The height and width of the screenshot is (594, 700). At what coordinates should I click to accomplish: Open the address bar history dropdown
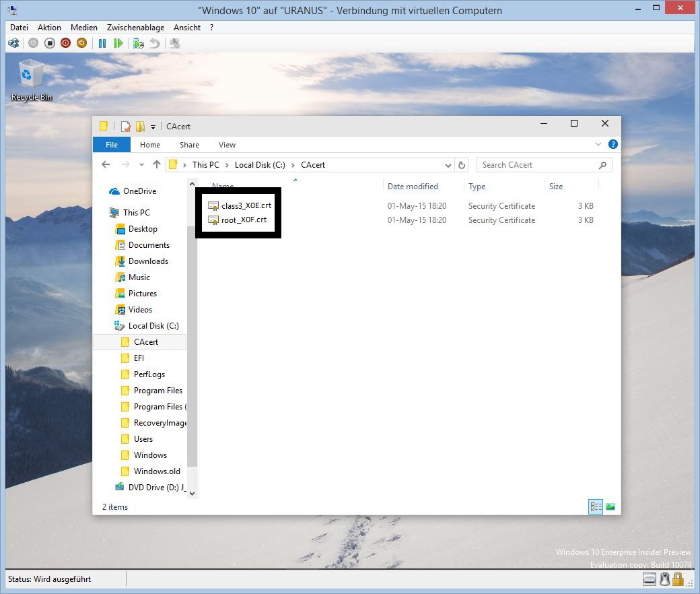[x=448, y=165]
